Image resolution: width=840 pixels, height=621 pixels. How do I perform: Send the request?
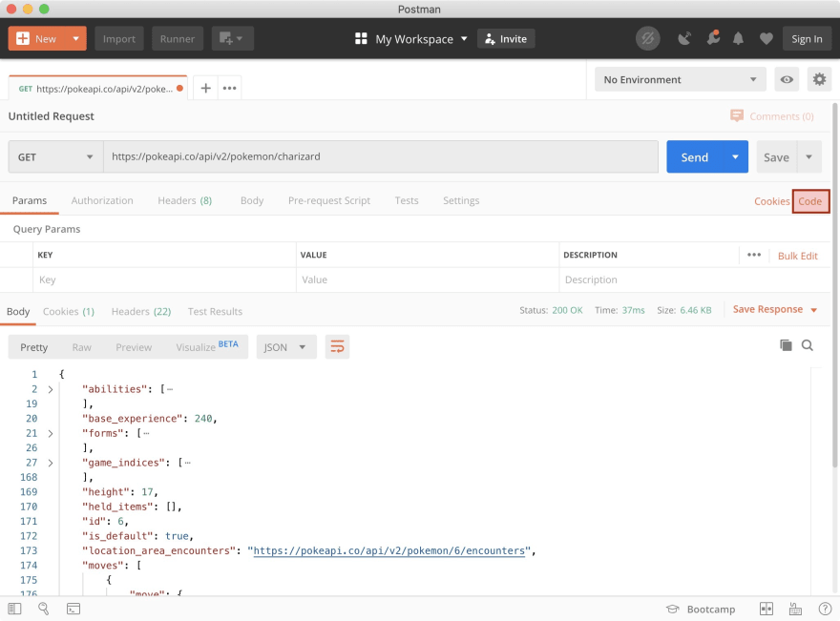(695, 156)
